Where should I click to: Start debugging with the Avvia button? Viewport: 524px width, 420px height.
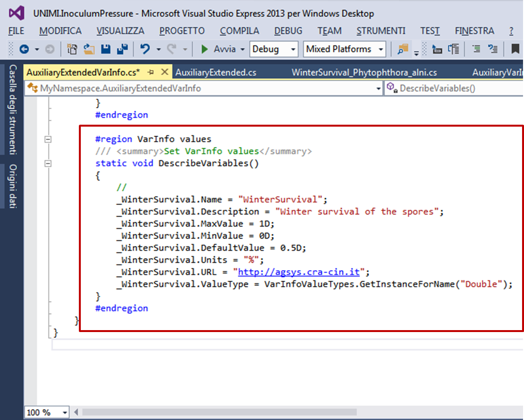click(x=218, y=49)
